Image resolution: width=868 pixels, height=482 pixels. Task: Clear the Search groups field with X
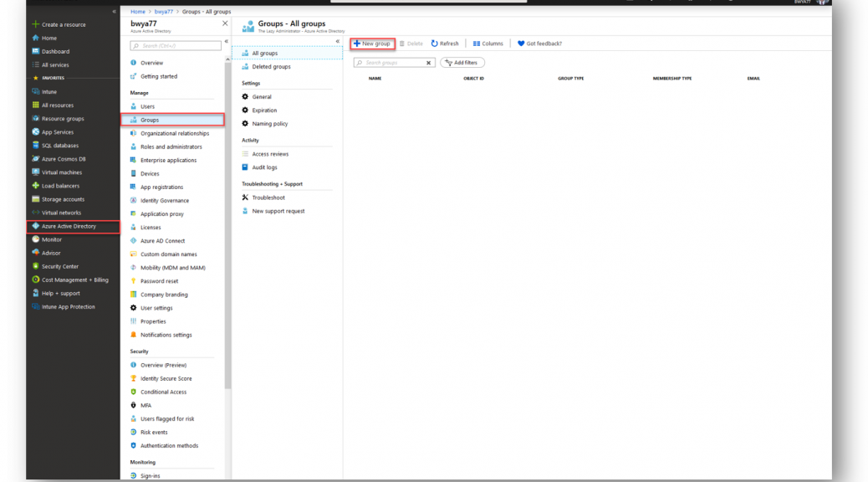coord(428,63)
